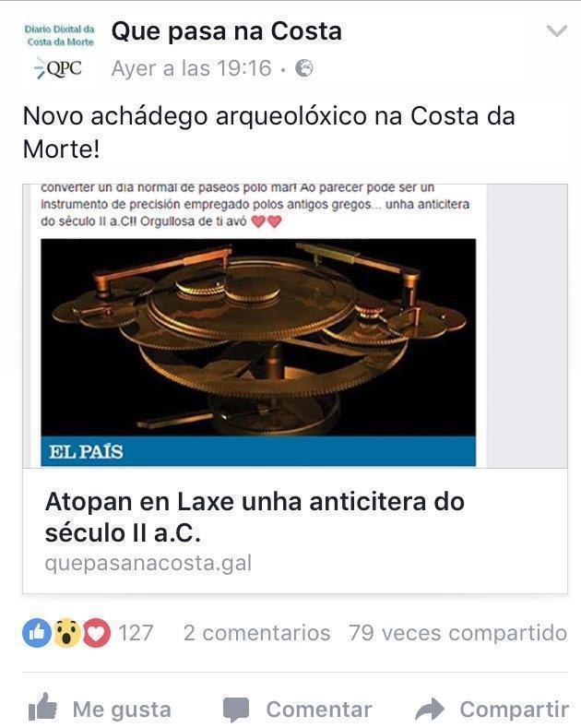Open the Ayer a las 19:16 timestamp
581x728 pixels.
point(191,68)
